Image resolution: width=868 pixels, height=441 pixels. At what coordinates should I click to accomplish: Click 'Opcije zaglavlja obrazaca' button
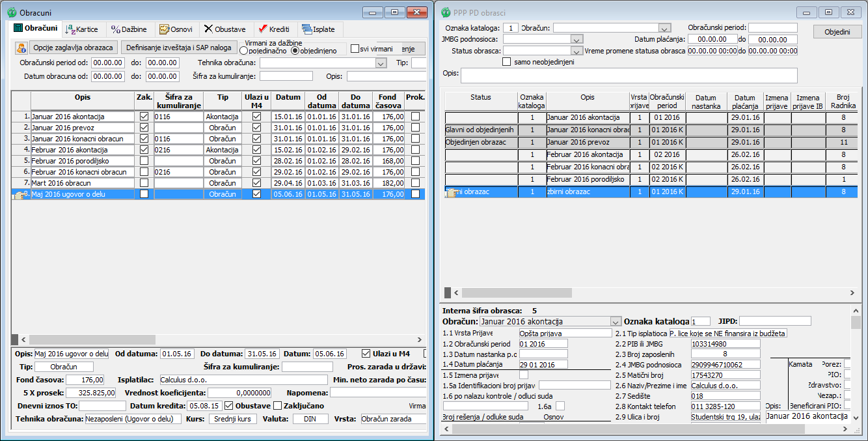(x=74, y=48)
